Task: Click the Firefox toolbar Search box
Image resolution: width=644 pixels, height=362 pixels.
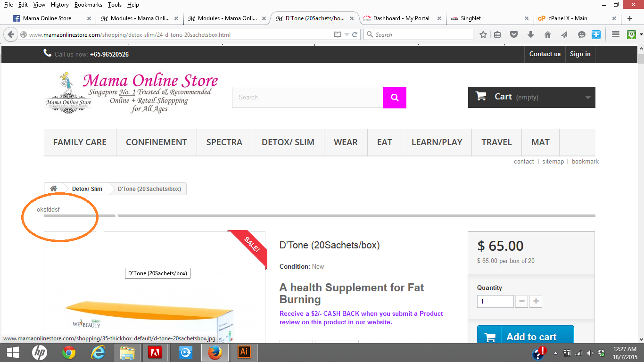Action: tap(418, 34)
